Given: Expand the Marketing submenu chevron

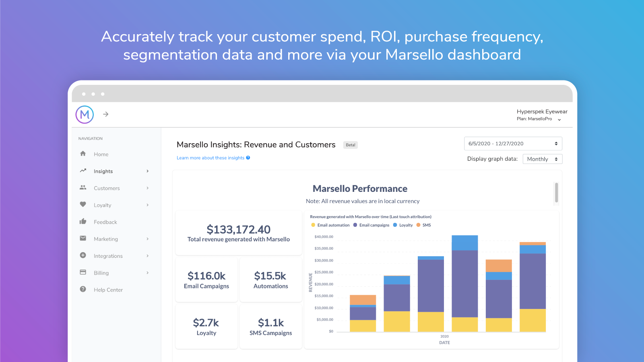Looking at the screenshot, I should (x=148, y=239).
